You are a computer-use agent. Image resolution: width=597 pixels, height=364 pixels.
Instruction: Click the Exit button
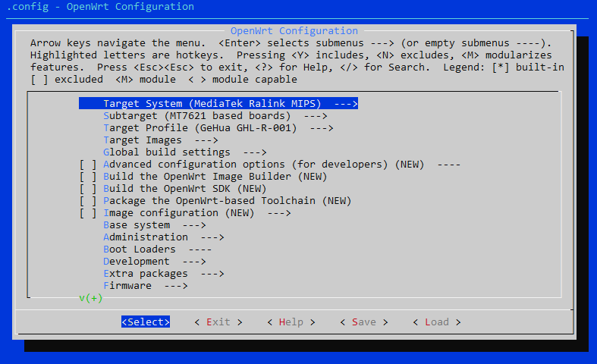(218, 322)
